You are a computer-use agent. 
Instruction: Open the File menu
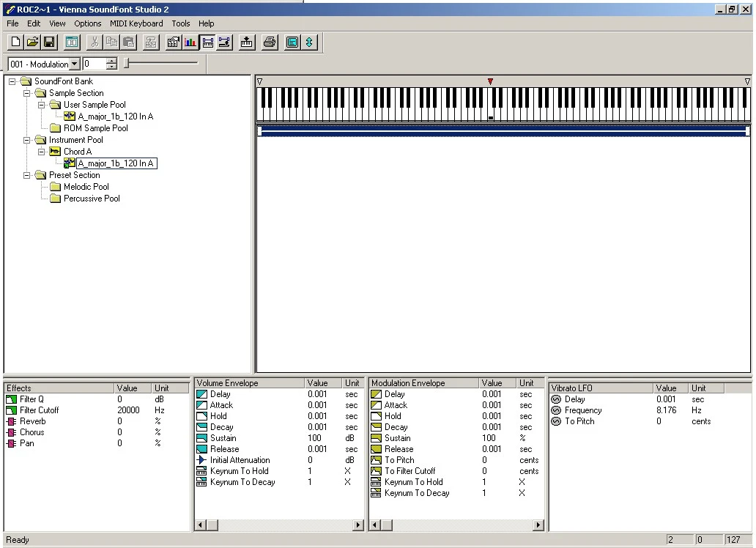[12, 23]
